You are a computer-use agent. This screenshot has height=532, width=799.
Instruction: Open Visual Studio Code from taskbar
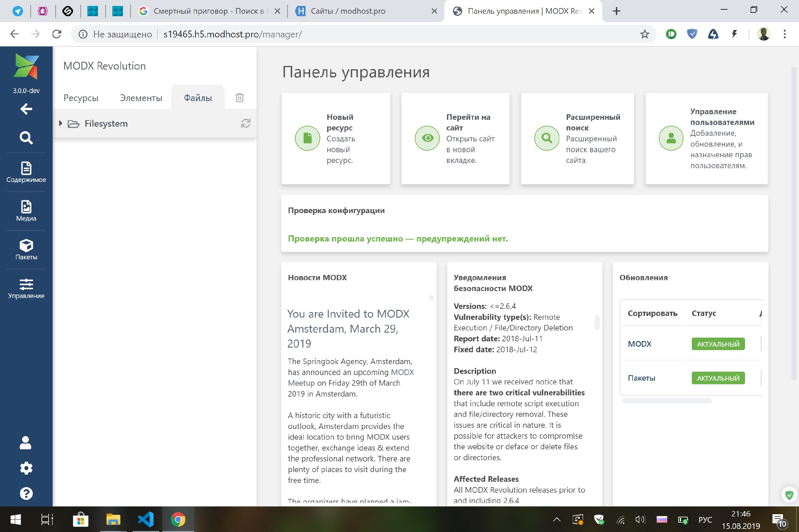click(145, 520)
